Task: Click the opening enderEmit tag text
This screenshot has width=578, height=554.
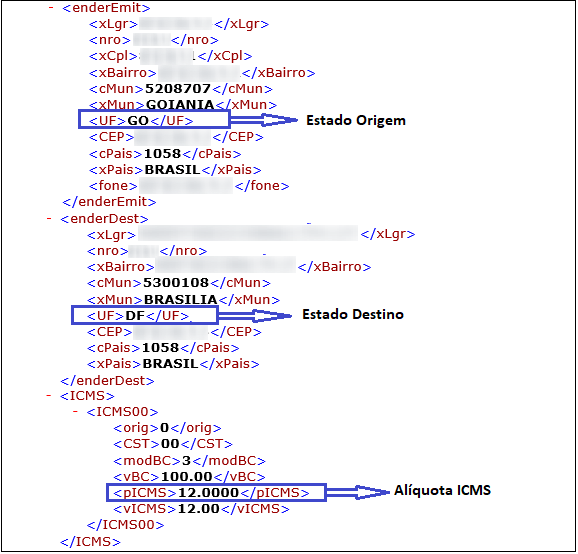Action: pos(106,8)
